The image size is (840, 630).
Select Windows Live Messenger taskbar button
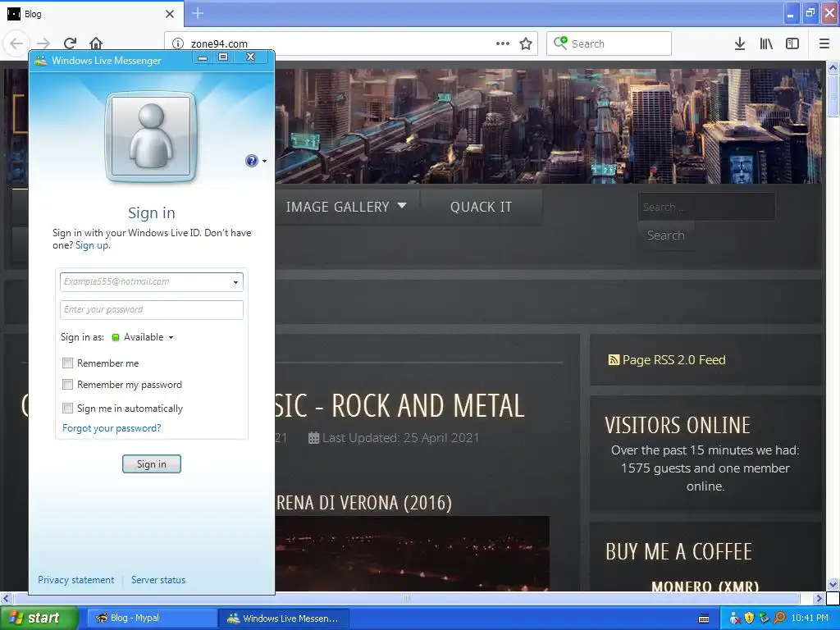(x=284, y=619)
